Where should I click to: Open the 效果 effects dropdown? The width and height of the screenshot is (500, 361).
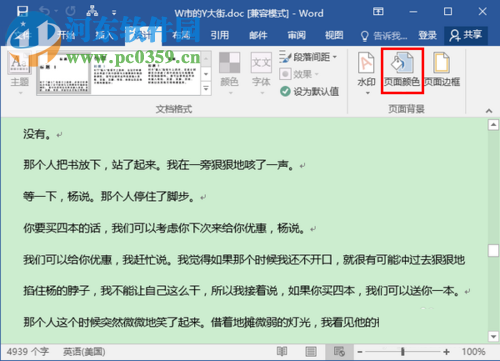coord(299,74)
